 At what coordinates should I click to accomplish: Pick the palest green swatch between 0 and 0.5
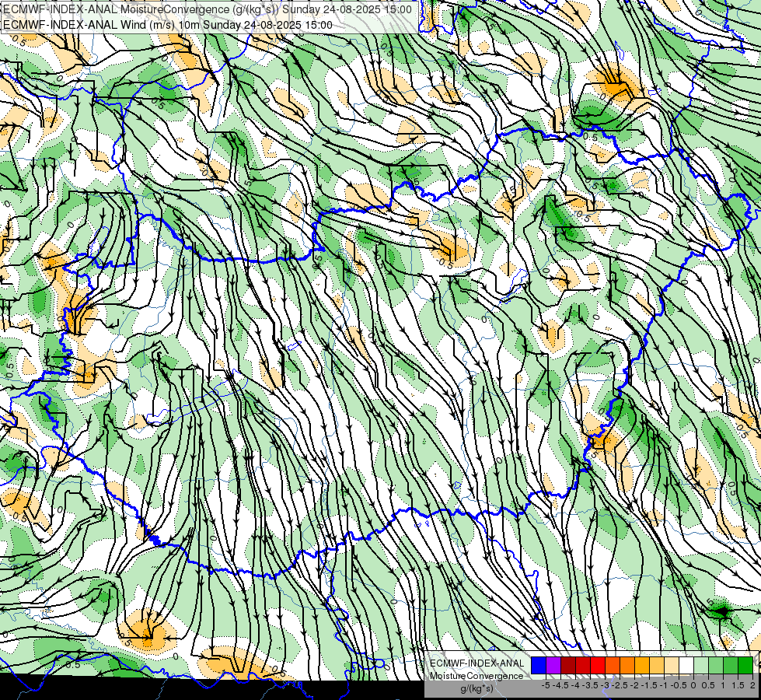pyautogui.click(x=701, y=665)
